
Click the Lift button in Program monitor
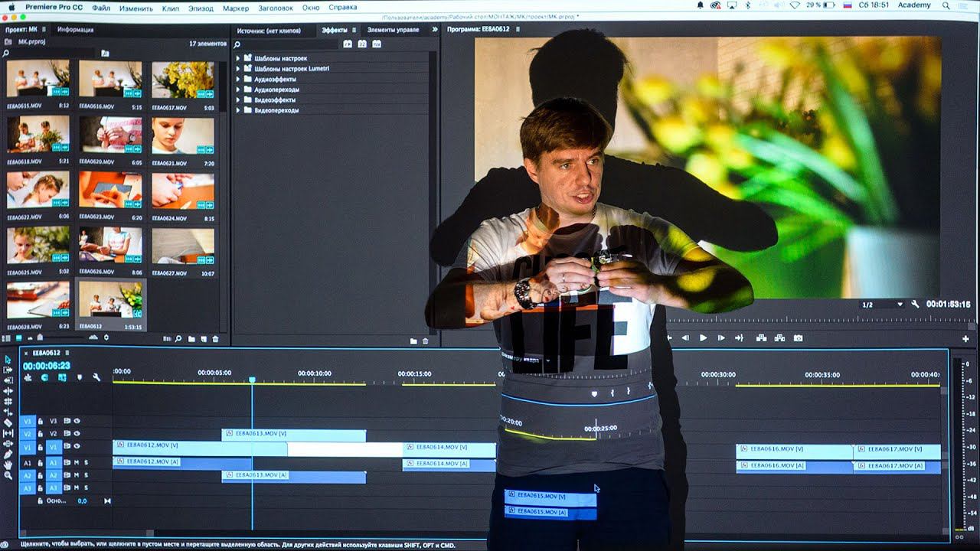click(761, 337)
